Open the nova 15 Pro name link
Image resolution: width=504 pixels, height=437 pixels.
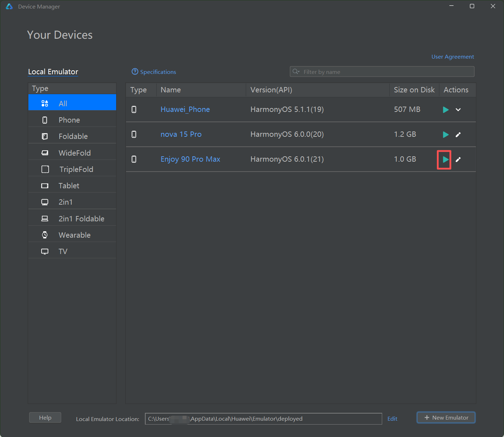coord(181,134)
